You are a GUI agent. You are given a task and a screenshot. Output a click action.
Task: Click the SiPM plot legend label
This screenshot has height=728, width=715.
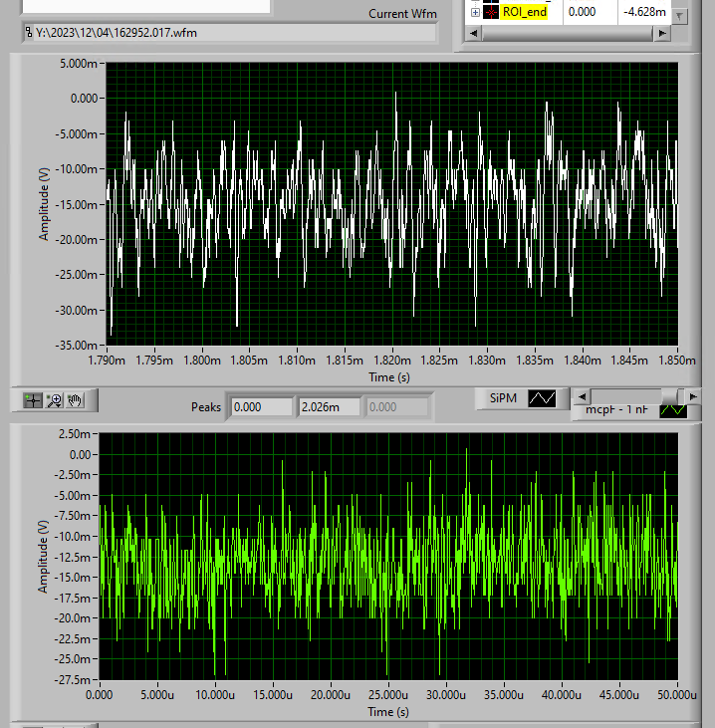click(x=502, y=398)
